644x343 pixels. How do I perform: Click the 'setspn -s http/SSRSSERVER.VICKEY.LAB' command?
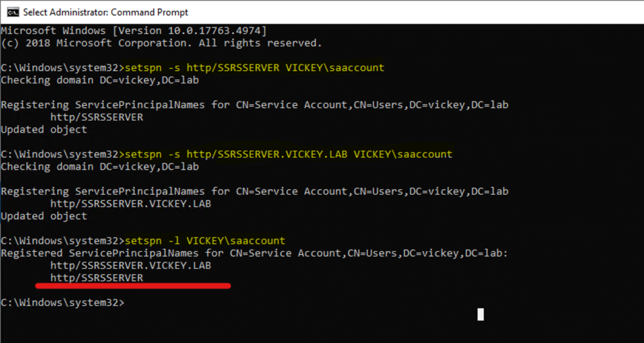(x=289, y=155)
